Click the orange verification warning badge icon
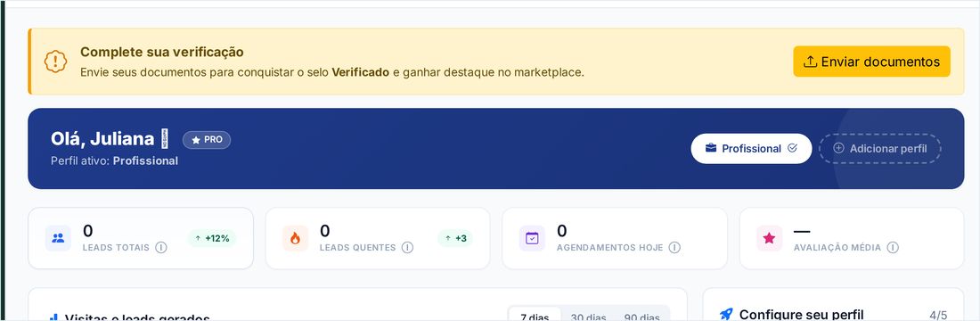Screen dimensions: 980x321 point(55,61)
